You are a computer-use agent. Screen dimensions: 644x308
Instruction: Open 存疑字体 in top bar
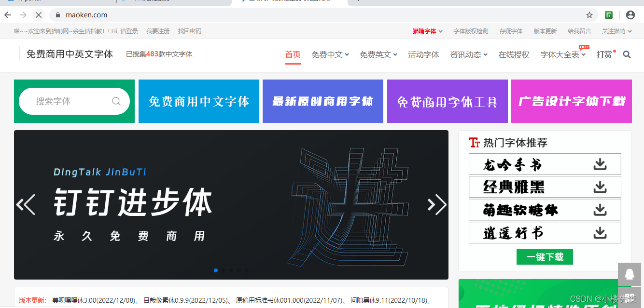(511, 31)
